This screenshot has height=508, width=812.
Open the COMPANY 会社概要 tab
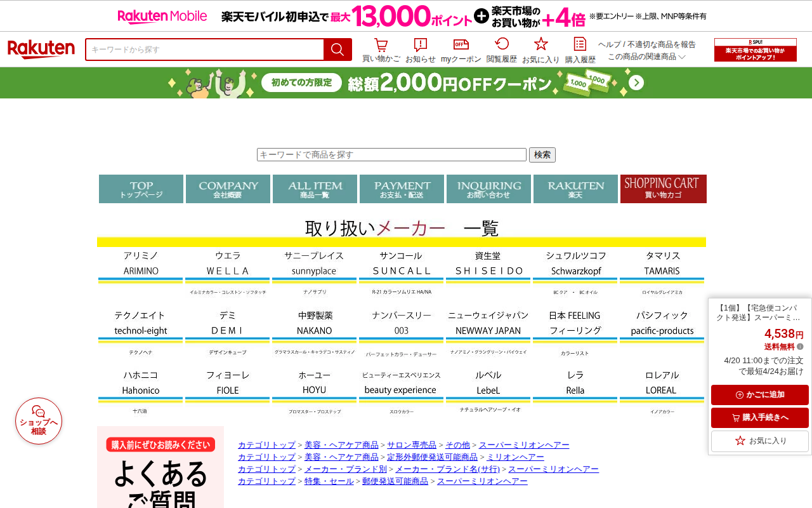[x=228, y=189]
